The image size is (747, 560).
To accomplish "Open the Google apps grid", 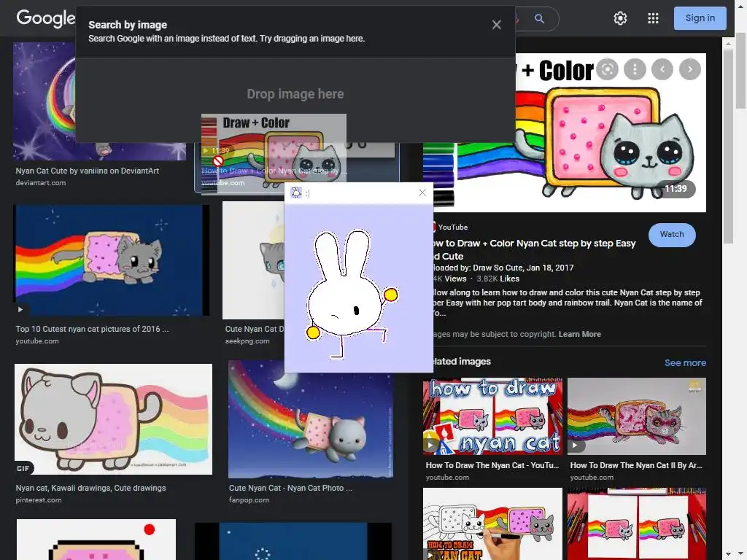I will click(x=653, y=18).
